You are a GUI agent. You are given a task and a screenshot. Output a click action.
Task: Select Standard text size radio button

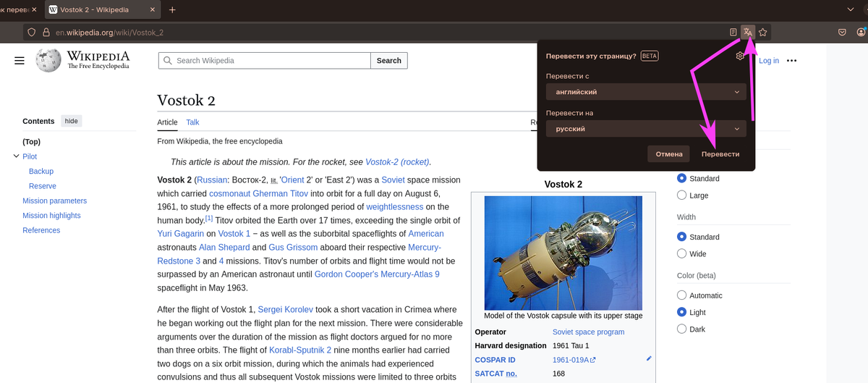click(681, 178)
